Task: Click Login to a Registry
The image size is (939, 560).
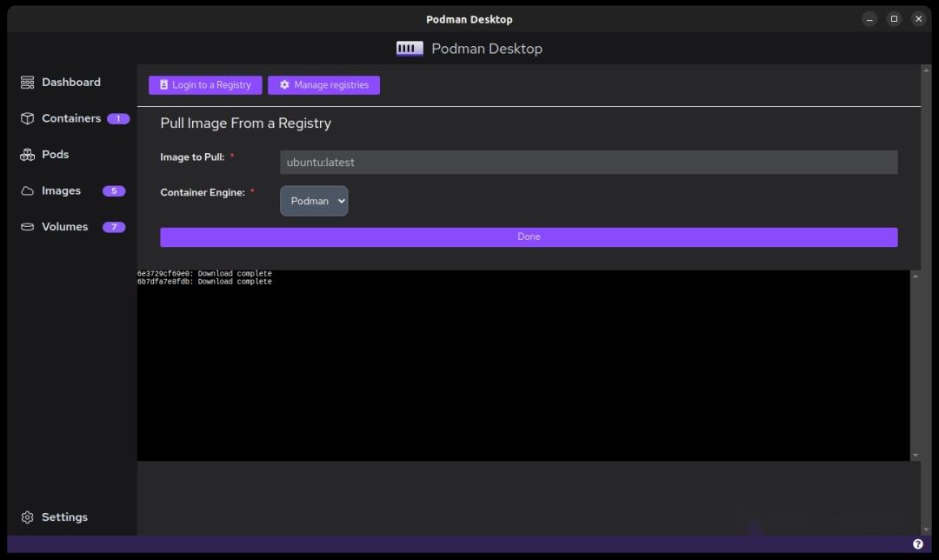Action: click(204, 84)
